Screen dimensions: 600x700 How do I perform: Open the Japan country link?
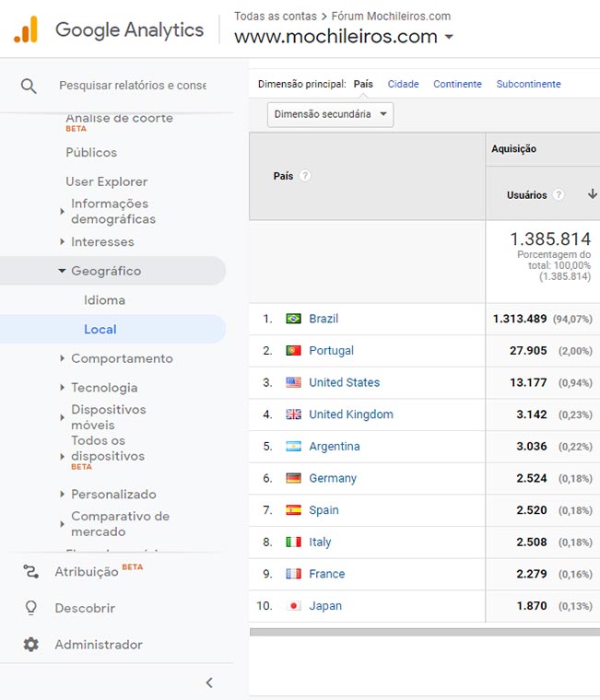coord(325,606)
